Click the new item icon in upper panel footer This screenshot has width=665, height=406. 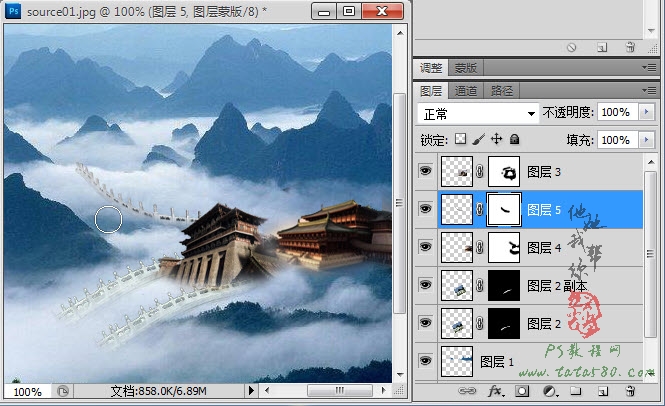click(602, 47)
